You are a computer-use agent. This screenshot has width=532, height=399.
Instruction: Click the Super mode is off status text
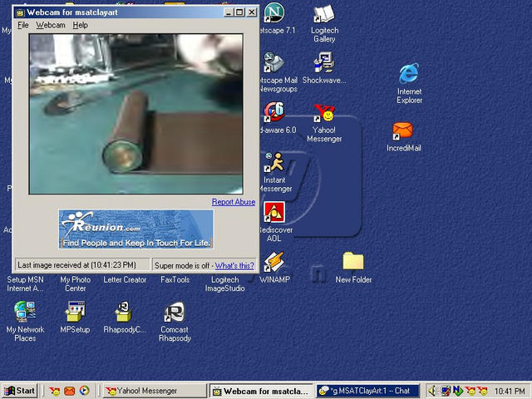click(x=182, y=266)
